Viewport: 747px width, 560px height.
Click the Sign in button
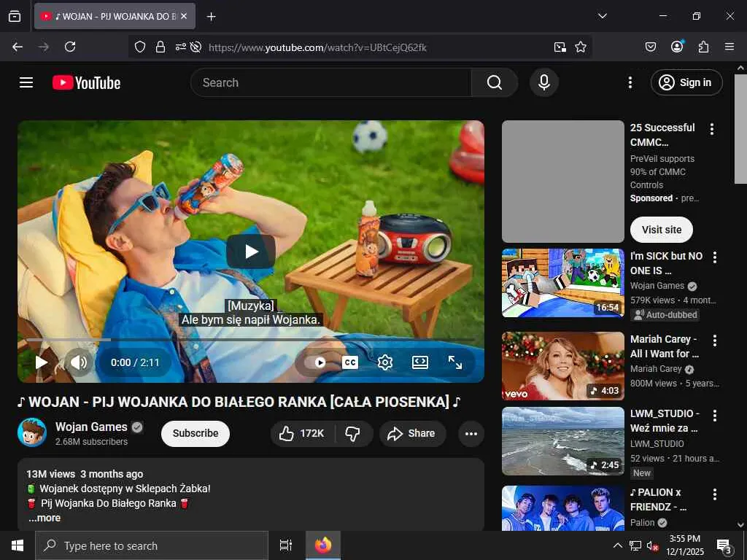tap(686, 82)
